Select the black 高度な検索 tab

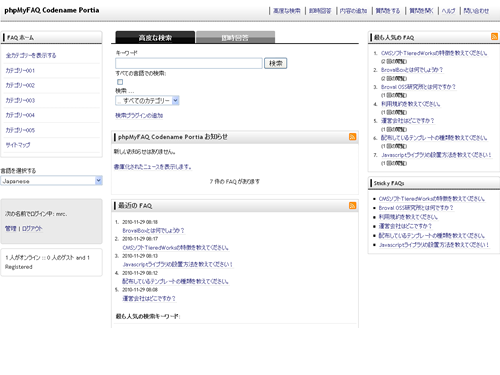pyautogui.click(x=155, y=37)
